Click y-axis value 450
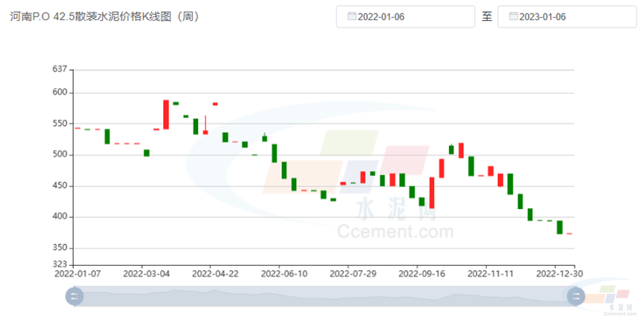The width and height of the screenshot is (644, 323). coord(60,186)
